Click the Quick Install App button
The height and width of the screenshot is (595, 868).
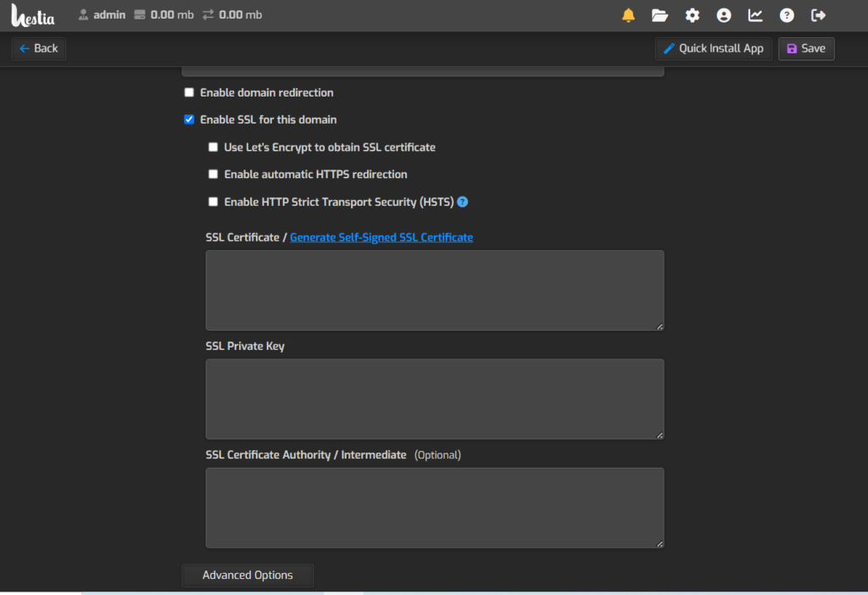point(714,48)
